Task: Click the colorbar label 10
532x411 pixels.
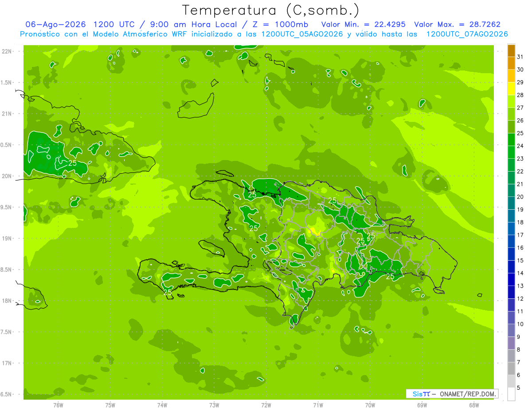Action: (520, 324)
